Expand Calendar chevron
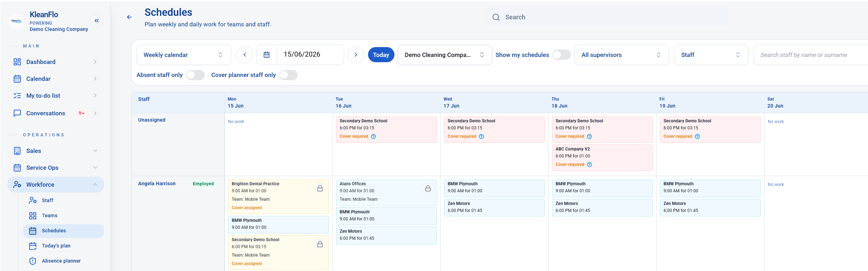This screenshot has height=271, width=868. point(95,79)
